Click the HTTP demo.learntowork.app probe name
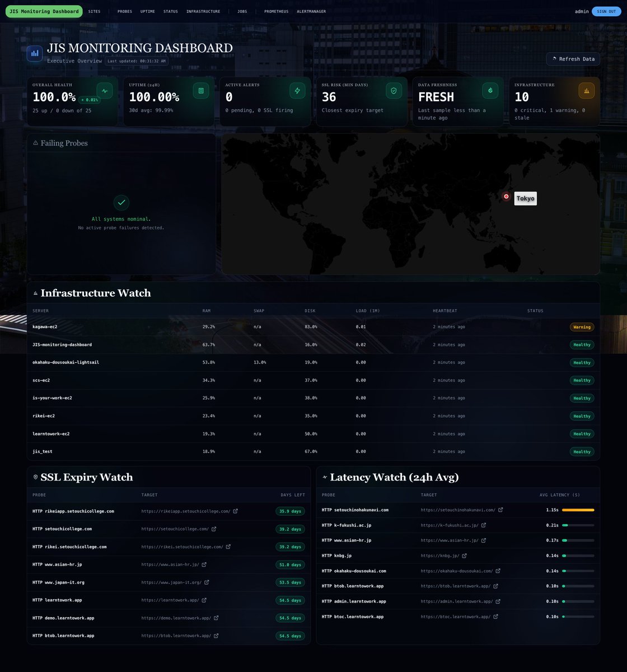This screenshot has width=627, height=672. tap(63, 618)
